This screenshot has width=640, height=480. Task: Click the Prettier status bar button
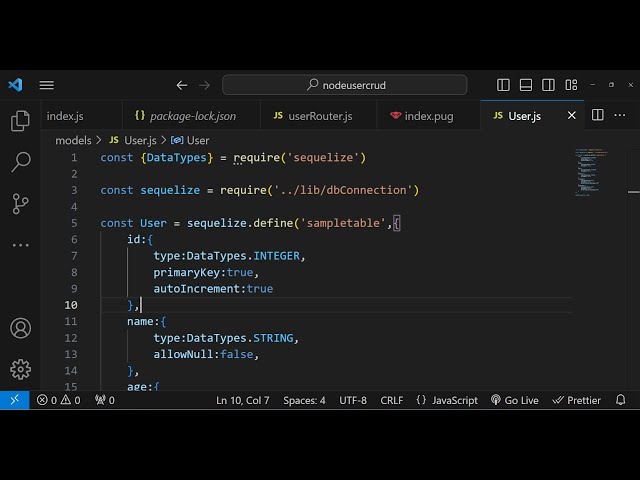[x=577, y=400]
